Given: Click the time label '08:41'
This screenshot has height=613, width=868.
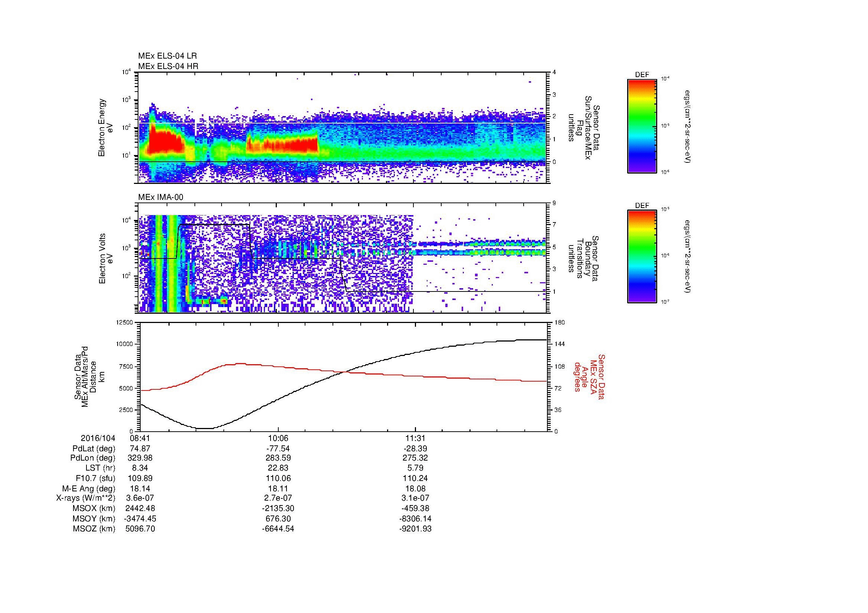Looking at the screenshot, I should [140, 438].
